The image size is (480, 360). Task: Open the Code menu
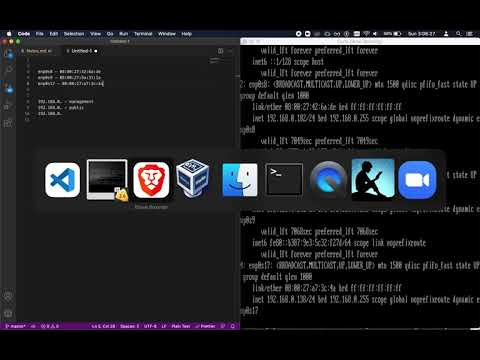point(24,34)
